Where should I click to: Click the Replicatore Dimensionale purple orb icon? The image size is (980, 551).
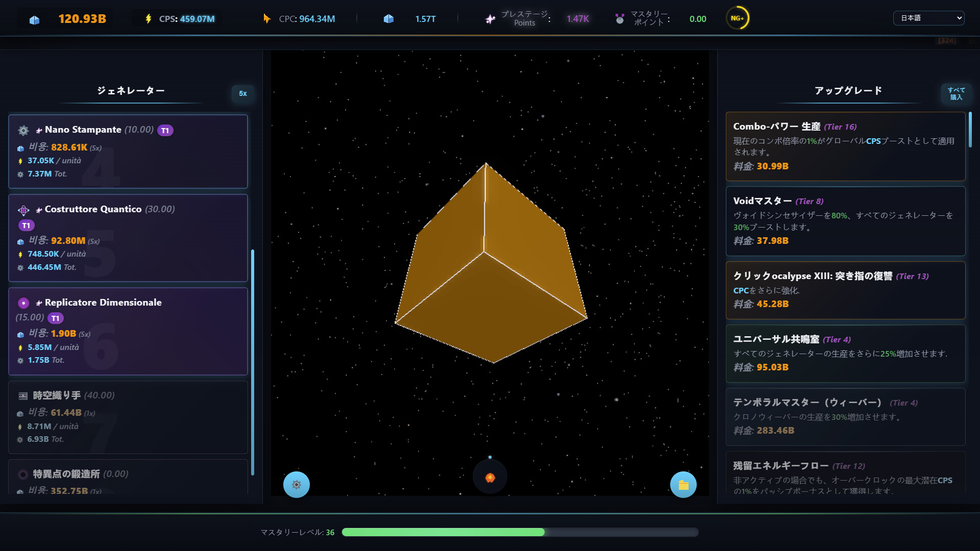click(23, 303)
